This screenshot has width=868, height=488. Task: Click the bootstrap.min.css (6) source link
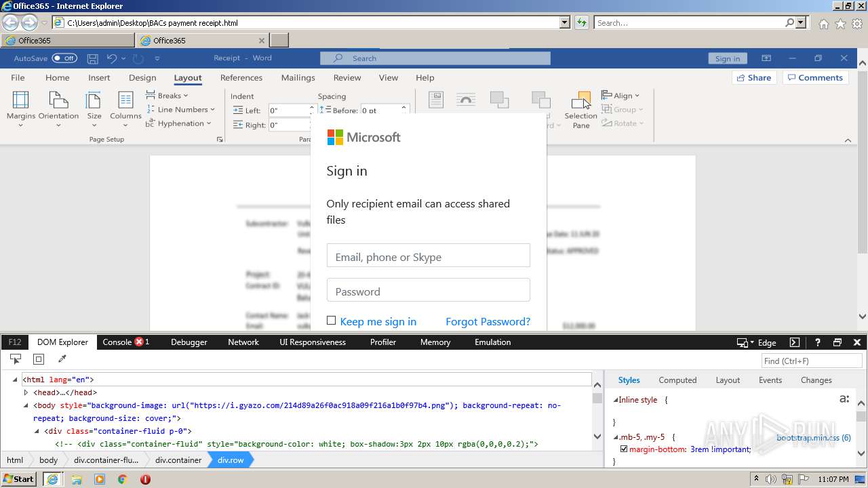pos(814,438)
